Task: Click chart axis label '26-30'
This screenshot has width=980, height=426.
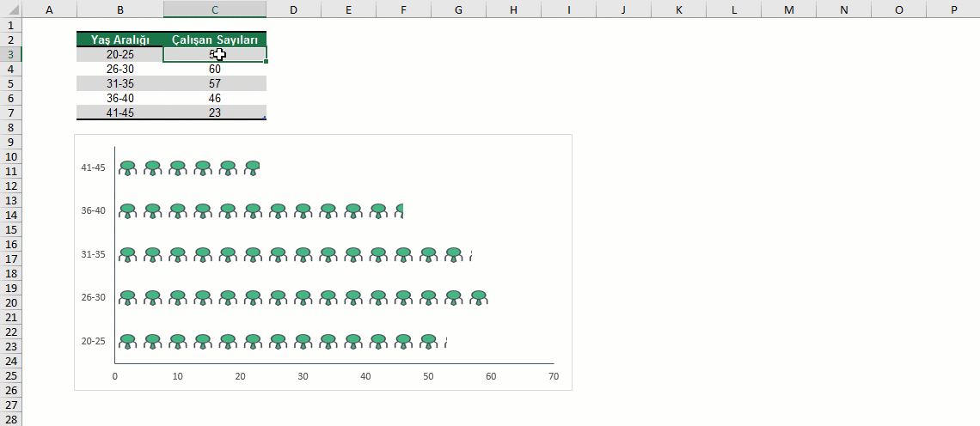Action: pyautogui.click(x=93, y=297)
